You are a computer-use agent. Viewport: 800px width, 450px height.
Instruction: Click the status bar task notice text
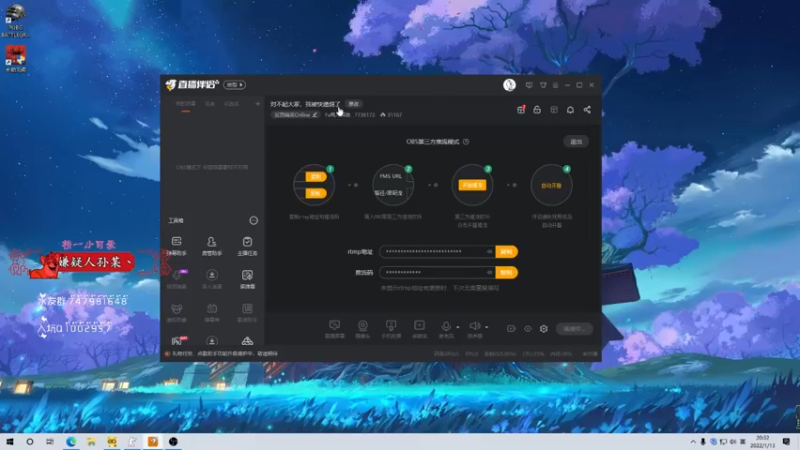pos(224,354)
